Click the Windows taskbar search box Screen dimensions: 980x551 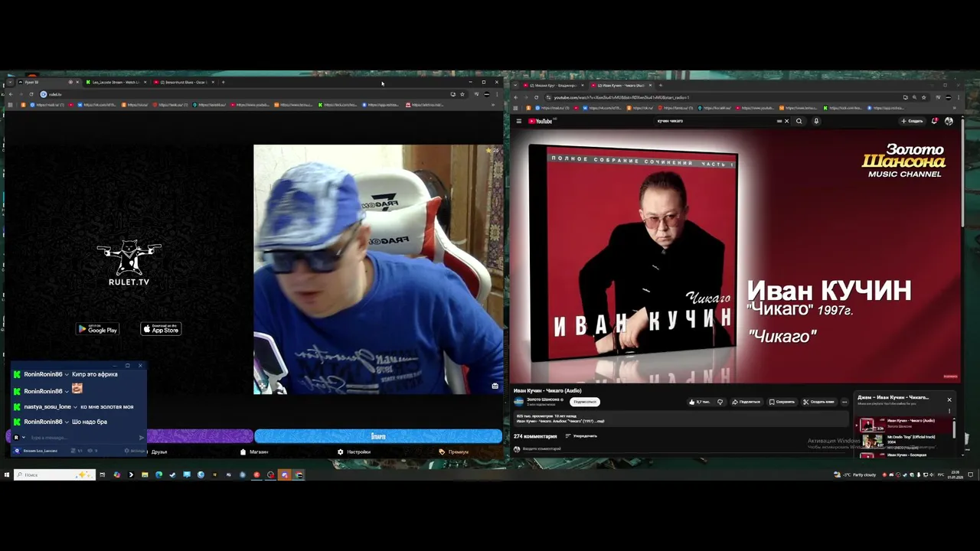click(54, 474)
